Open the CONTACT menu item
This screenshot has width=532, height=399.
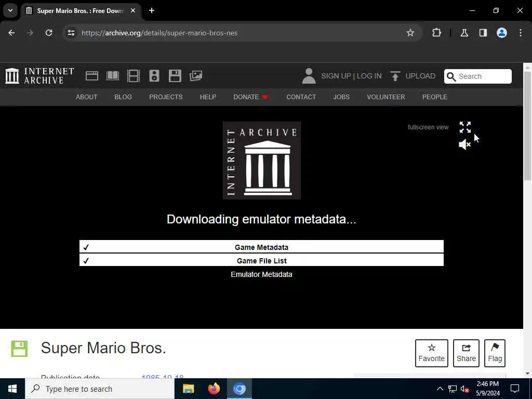301,97
